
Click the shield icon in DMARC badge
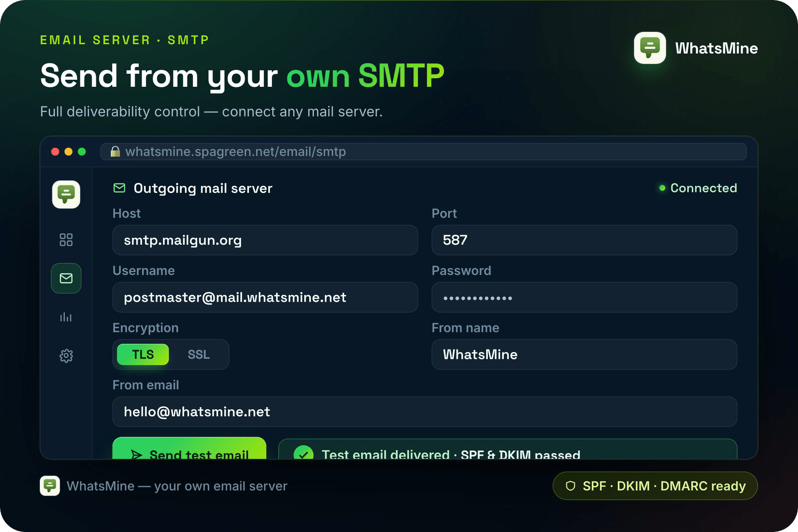coord(571,486)
